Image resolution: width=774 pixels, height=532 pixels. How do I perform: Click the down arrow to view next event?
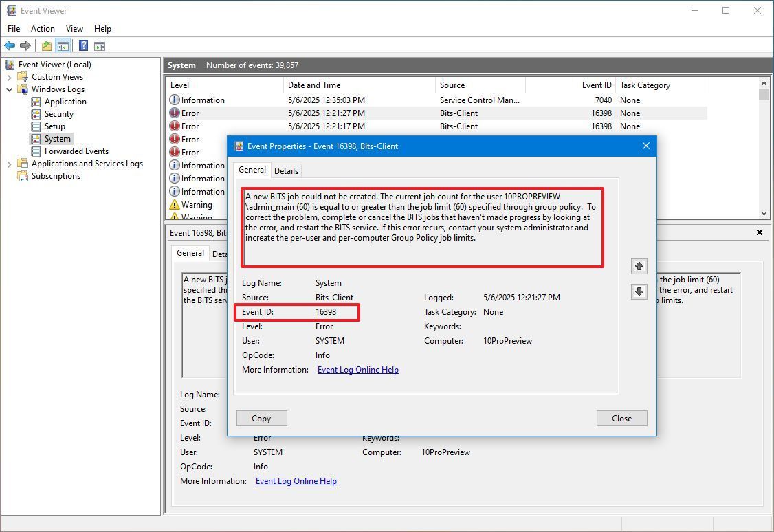click(x=639, y=291)
